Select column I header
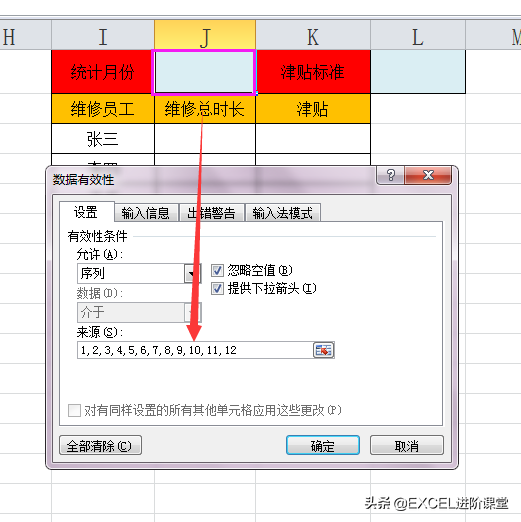Viewport: 521px width, 522px height. click(x=103, y=35)
